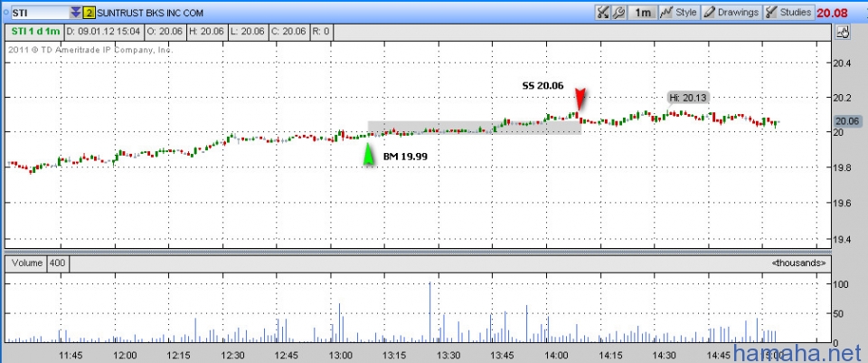Open the Style menu
868x363 pixels.
[x=679, y=12]
